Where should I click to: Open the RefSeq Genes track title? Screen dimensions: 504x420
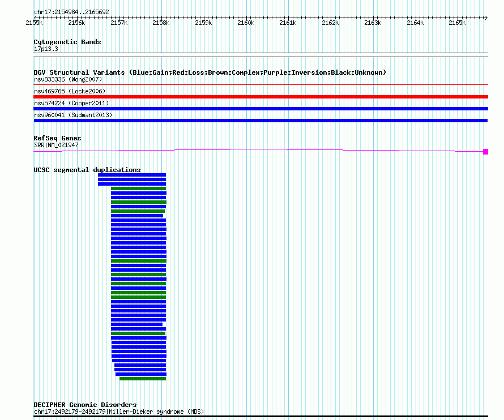[x=58, y=138]
